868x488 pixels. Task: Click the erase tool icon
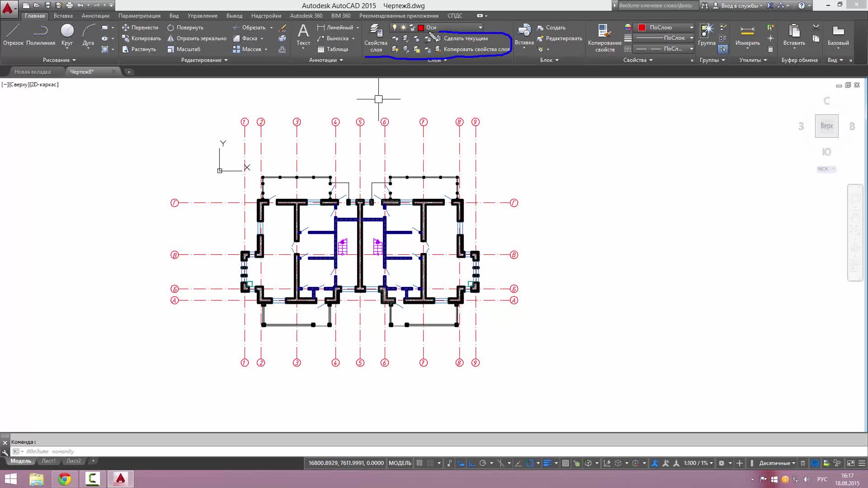pos(283,28)
